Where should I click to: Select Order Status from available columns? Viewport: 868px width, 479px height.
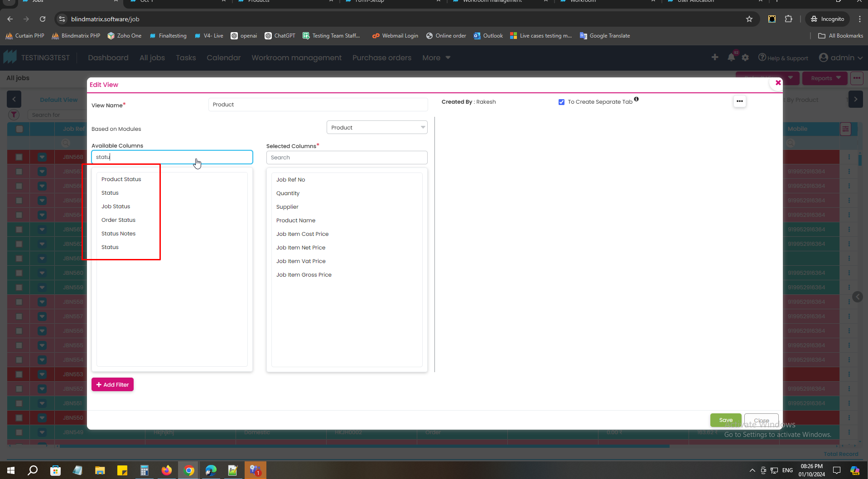coord(118,220)
